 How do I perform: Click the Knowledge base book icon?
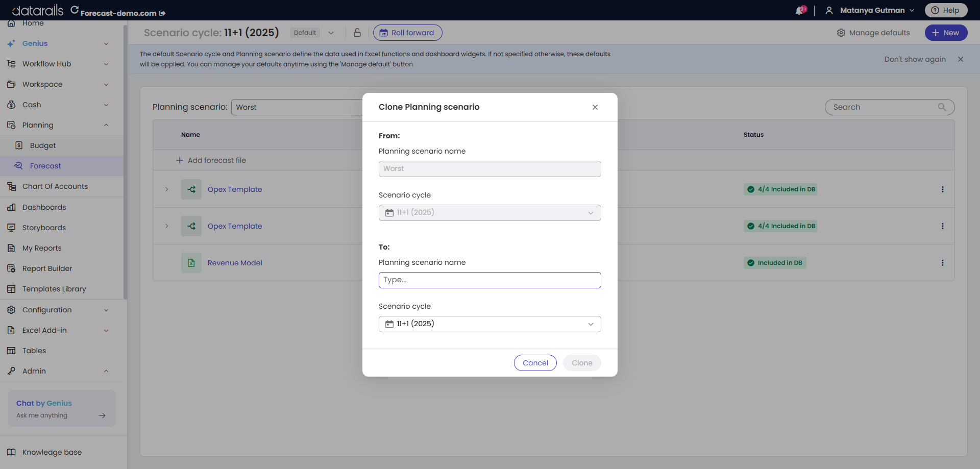point(11,452)
